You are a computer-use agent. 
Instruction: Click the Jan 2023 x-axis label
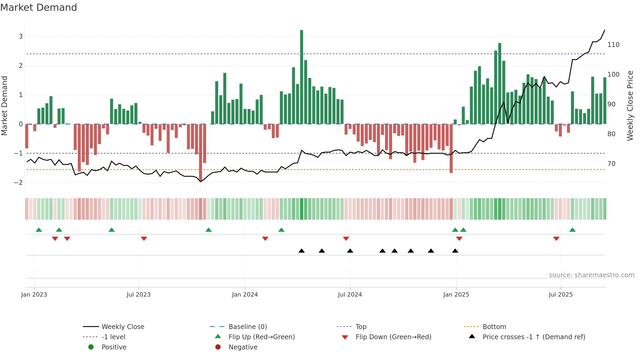pyautogui.click(x=34, y=294)
